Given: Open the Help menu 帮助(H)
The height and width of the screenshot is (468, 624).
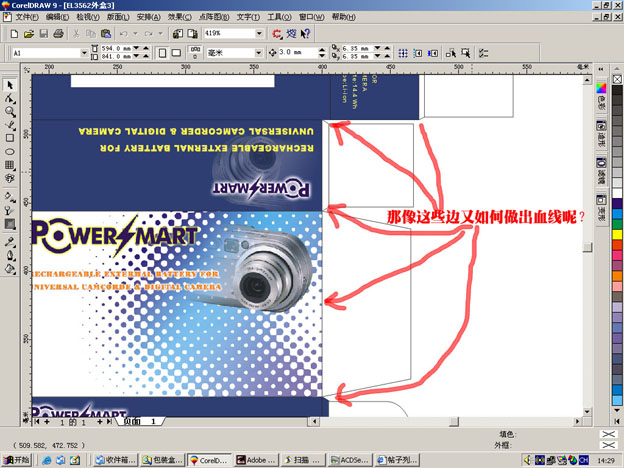Looking at the screenshot, I should tap(343, 17).
